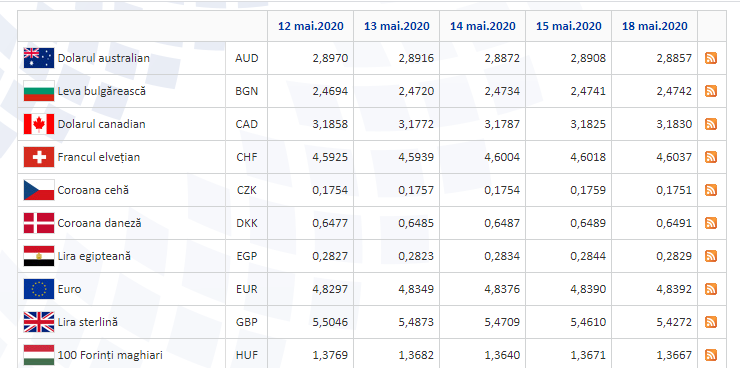Click the Australian flag thumbnail
This screenshot has width=740, height=368.
39,58
